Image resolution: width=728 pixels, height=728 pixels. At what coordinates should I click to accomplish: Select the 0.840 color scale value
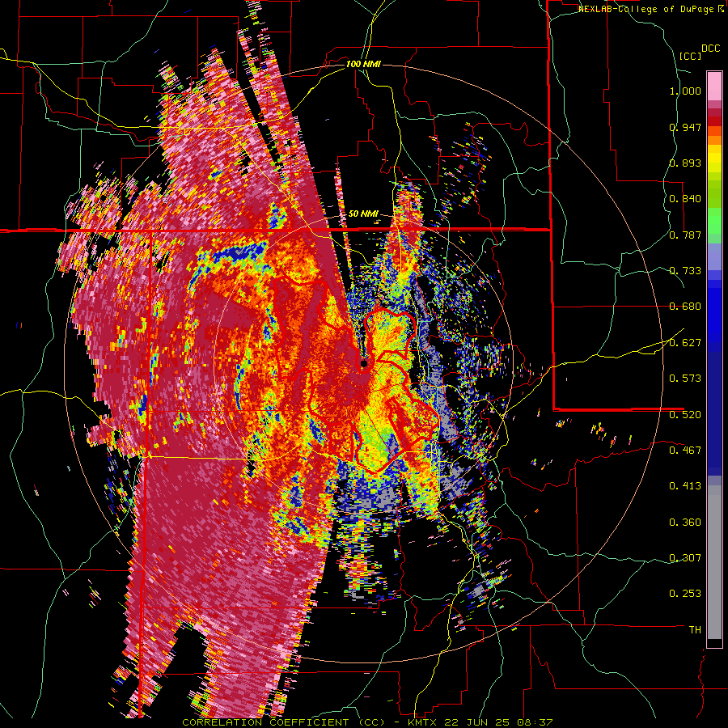(x=685, y=199)
